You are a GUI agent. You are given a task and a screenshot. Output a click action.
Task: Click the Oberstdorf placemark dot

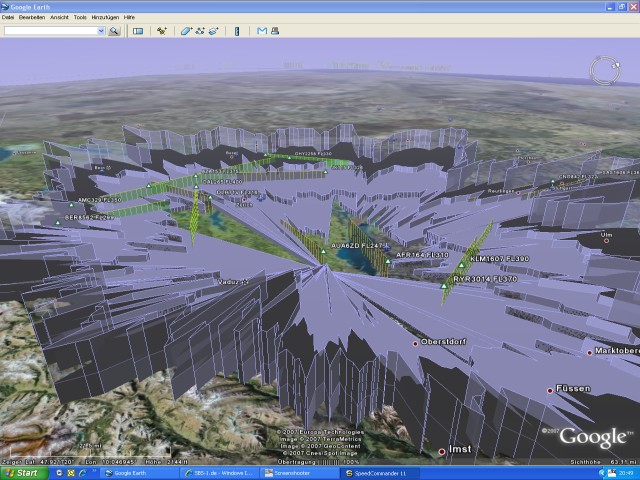click(x=415, y=344)
